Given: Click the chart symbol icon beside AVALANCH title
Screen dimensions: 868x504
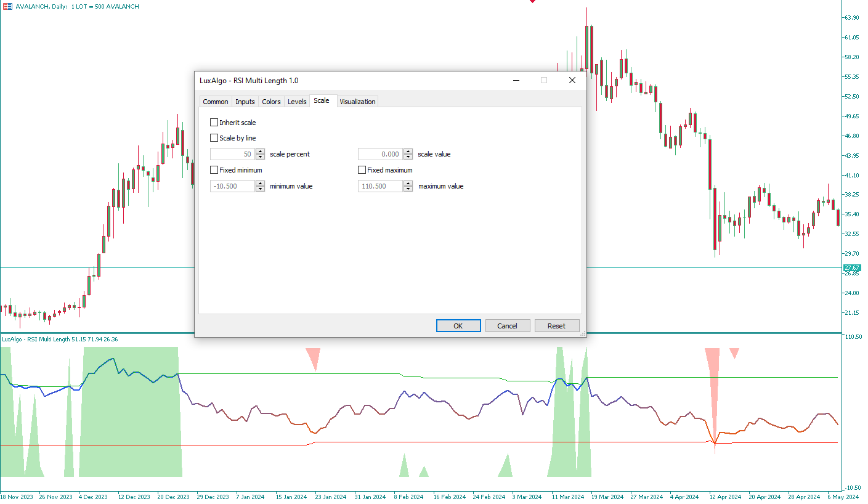Looking at the screenshot, I should [7, 6].
